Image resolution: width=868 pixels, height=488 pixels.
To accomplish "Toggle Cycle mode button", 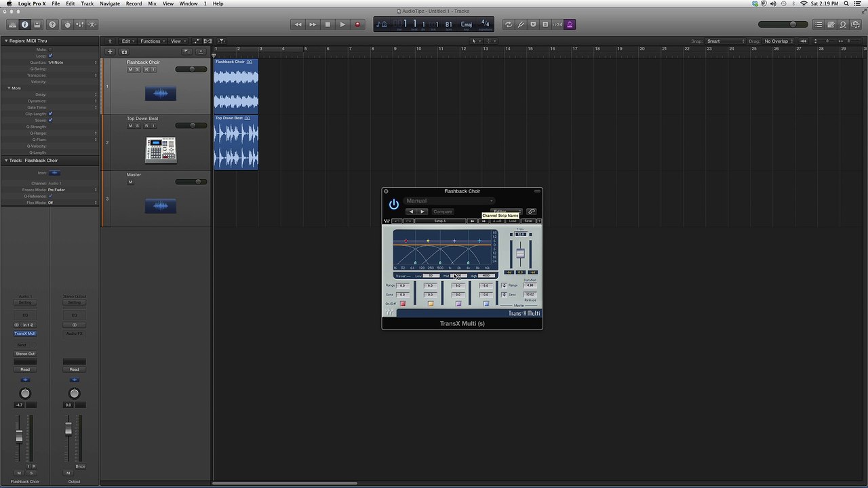I will tap(508, 24).
